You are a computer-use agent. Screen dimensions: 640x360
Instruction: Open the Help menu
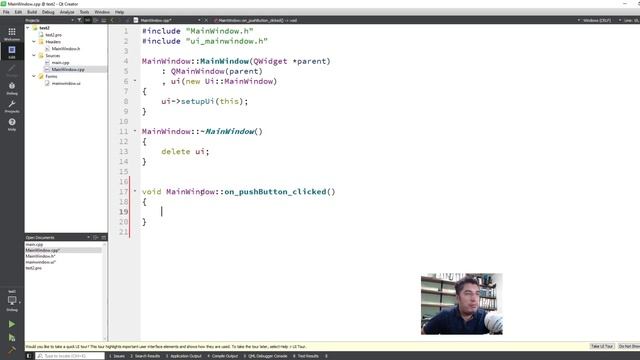pos(119,12)
